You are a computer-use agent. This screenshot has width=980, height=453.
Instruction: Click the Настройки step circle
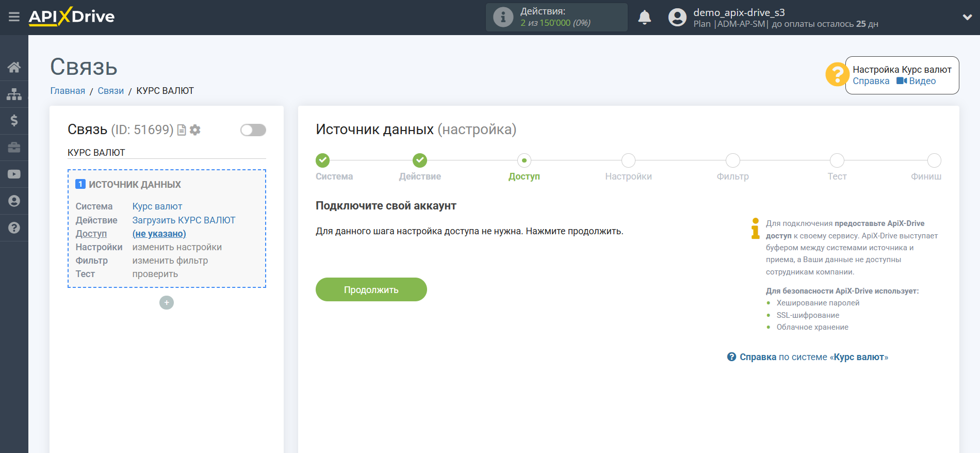pyautogui.click(x=628, y=160)
